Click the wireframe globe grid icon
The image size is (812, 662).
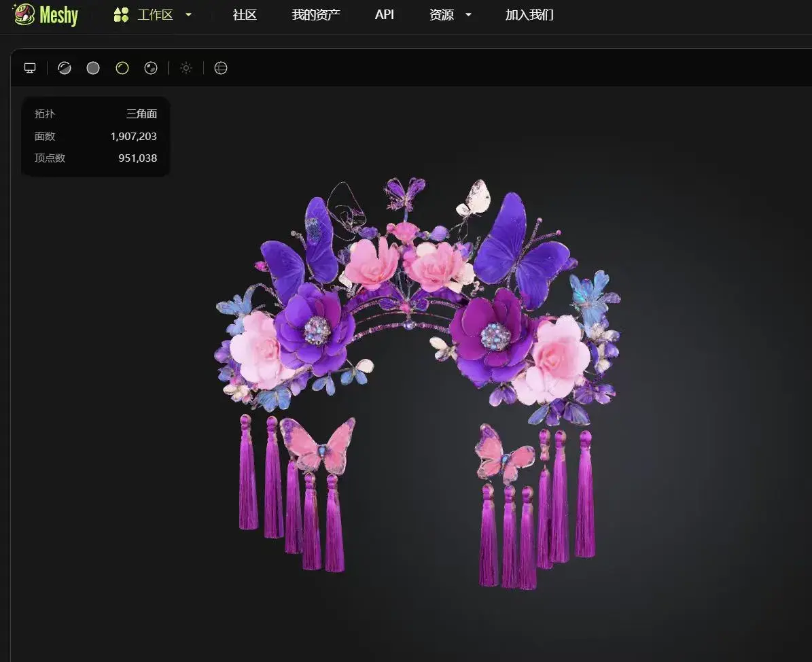[221, 67]
